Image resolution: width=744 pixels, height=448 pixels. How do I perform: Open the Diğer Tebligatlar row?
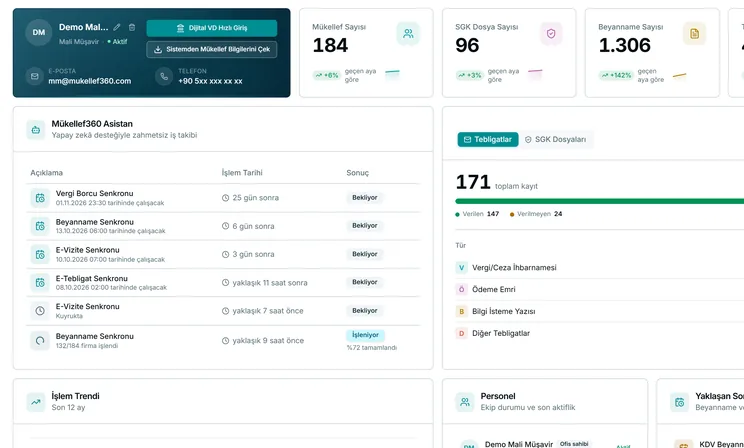coord(600,333)
